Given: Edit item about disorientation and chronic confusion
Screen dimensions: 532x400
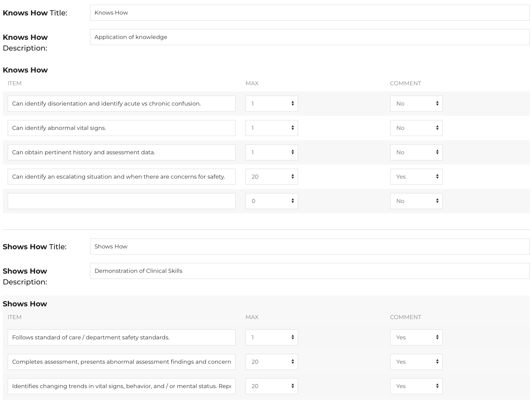Looking at the screenshot, I should (122, 104).
